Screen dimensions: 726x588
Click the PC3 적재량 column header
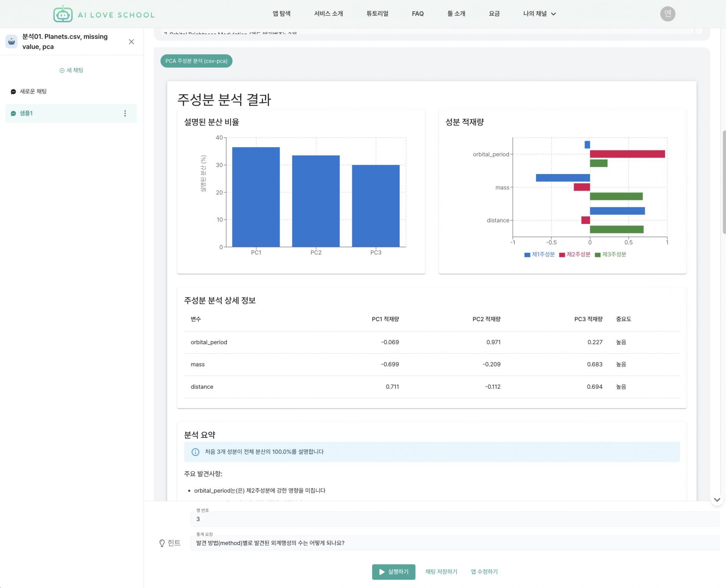[x=588, y=319]
